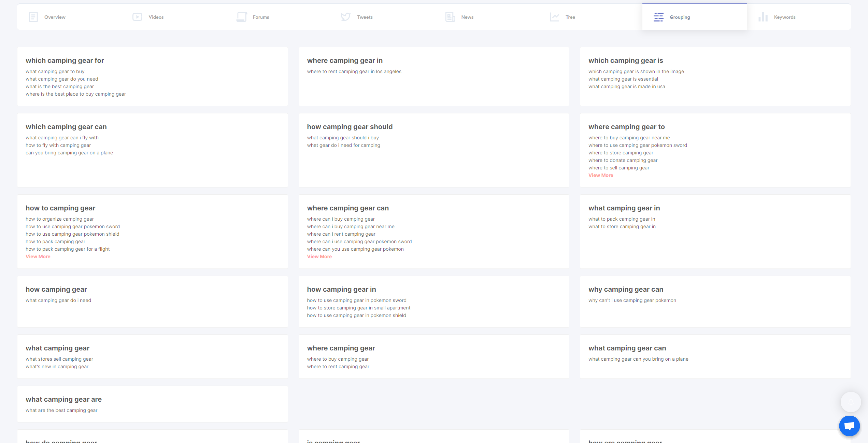
Task: Open the Tweets tab label
Action: click(x=365, y=17)
